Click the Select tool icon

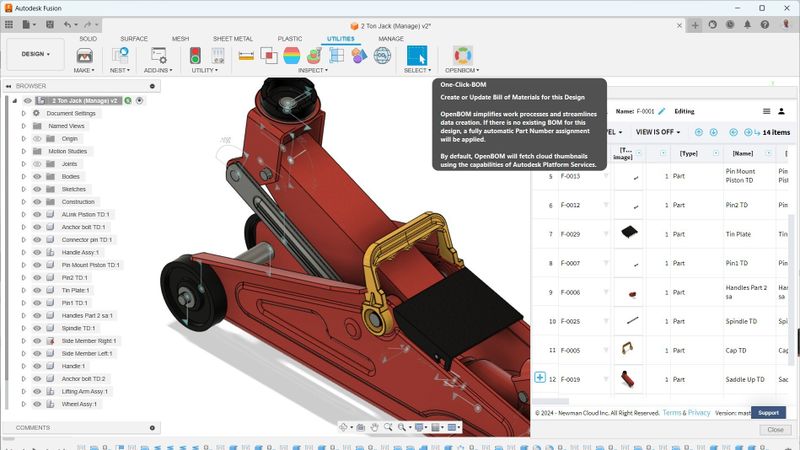417,56
